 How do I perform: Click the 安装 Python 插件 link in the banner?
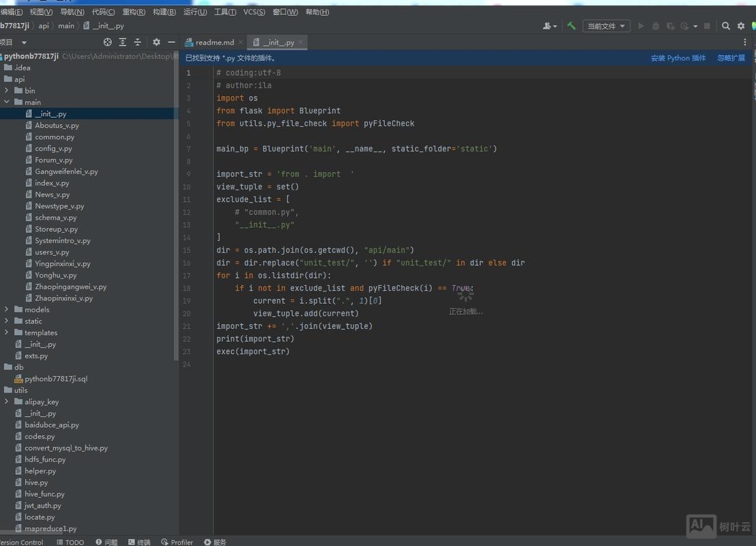point(677,58)
